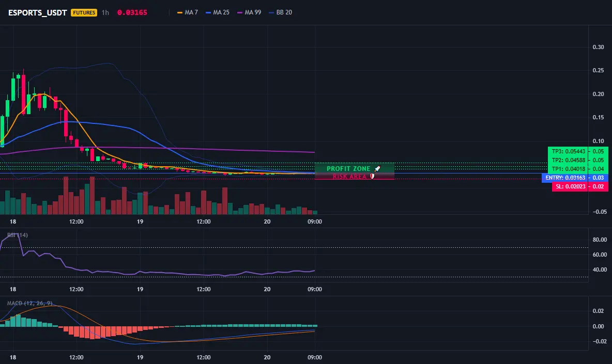Select the TP2: 0.04588 price label
This screenshot has height=364, width=612.
point(568,160)
